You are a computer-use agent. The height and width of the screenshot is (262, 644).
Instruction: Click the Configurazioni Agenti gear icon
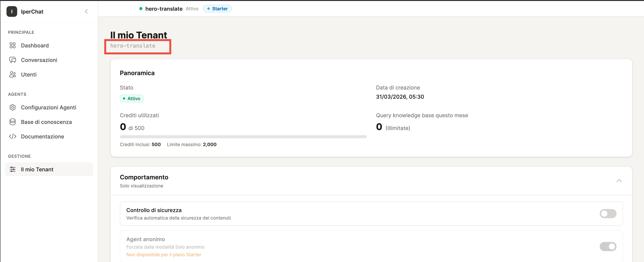pos(13,107)
